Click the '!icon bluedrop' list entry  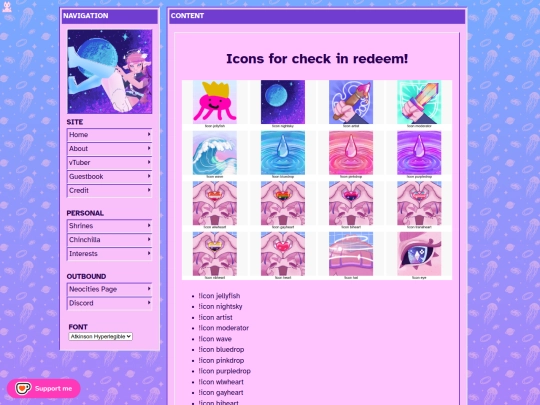coord(221,350)
